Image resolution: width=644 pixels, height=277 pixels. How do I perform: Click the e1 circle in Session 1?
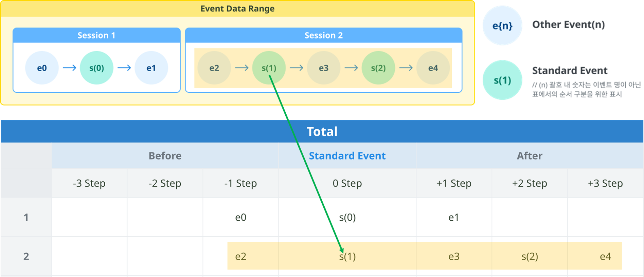click(151, 68)
